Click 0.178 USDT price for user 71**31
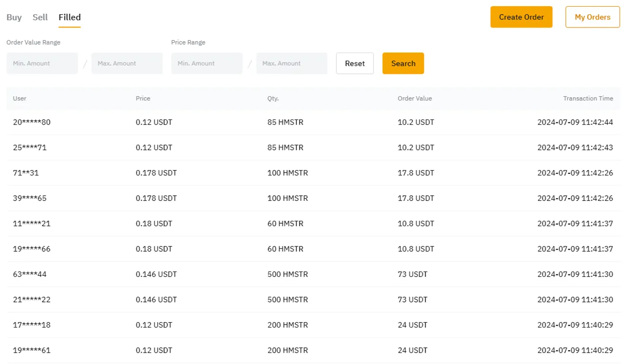This screenshot has height=364, width=624. (156, 173)
